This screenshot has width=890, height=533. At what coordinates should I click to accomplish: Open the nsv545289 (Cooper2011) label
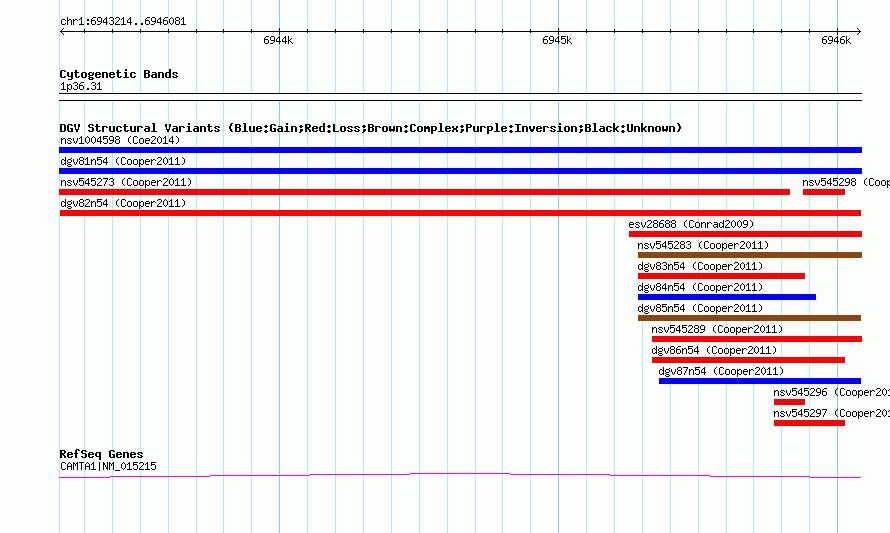click(717, 329)
